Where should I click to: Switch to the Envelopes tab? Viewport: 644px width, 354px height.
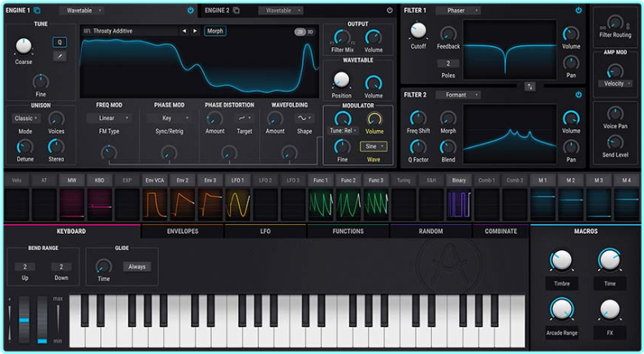coord(183,231)
